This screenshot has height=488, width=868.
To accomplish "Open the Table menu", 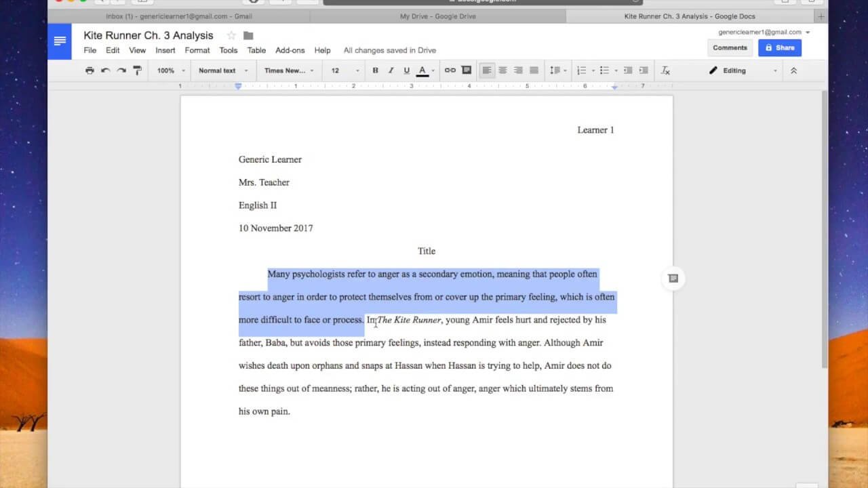I will 256,50.
